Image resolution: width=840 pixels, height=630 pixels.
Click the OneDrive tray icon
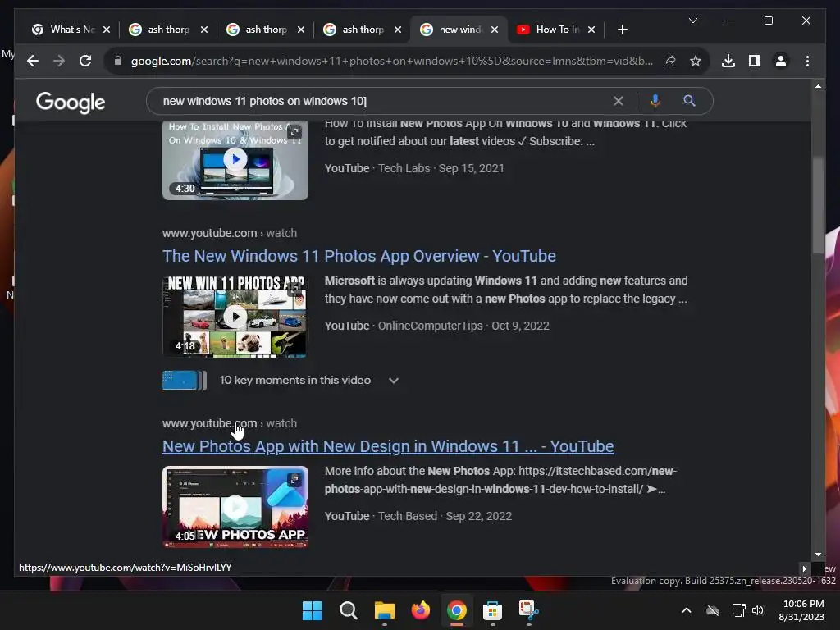coord(713,610)
